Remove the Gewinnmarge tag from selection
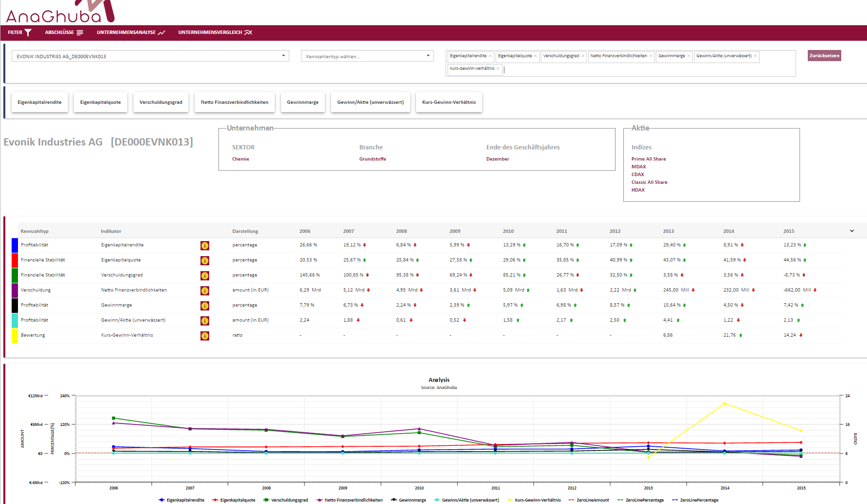This screenshot has width=867, height=504. [x=688, y=56]
